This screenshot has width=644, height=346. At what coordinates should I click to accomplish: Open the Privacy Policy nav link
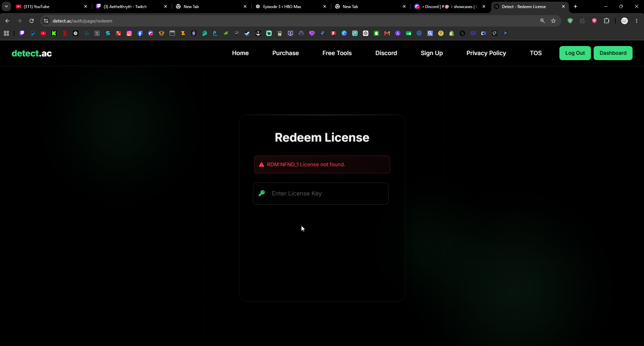tap(486, 53)
